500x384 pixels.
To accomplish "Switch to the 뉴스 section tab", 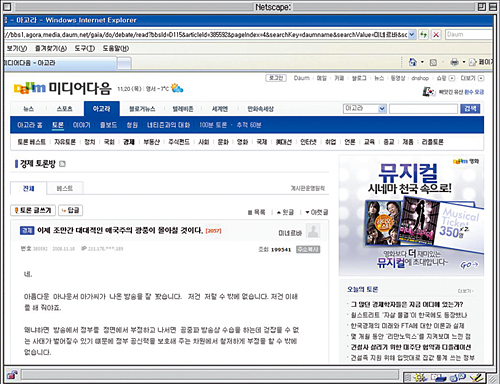I will [x=28, y=109].
